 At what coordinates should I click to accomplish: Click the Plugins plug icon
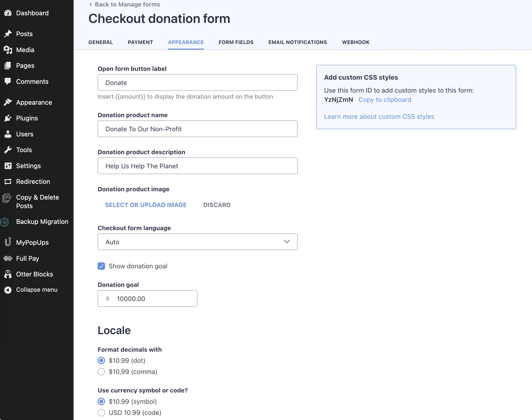pyautogui.click(x=8, y=118)
